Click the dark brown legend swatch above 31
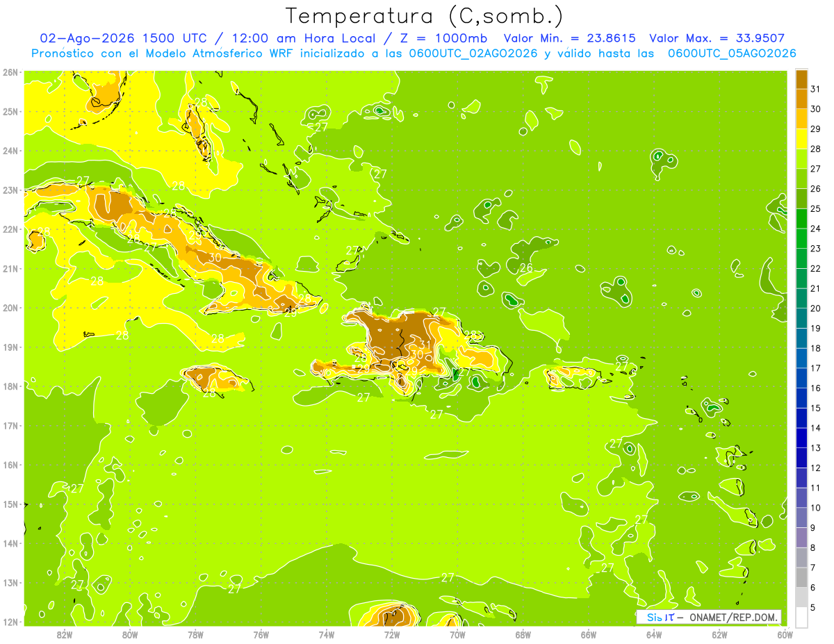 point(801,80)
